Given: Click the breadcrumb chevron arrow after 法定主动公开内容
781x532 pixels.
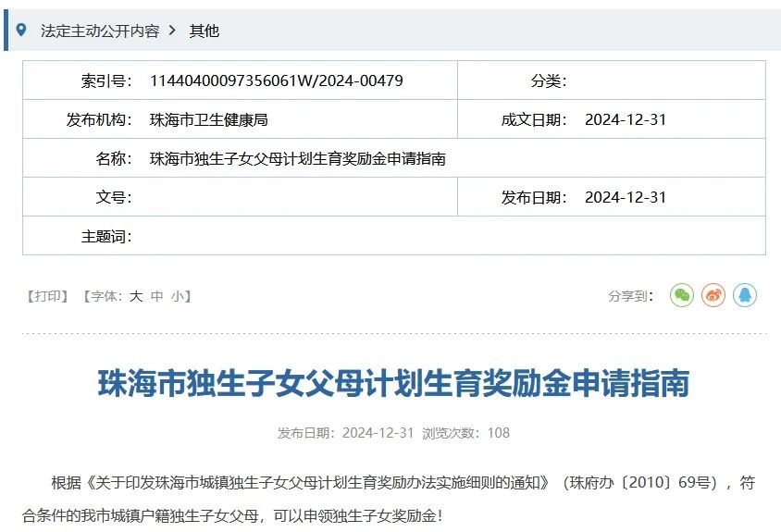Looking at the screenshot, I should tap(172, 31).
